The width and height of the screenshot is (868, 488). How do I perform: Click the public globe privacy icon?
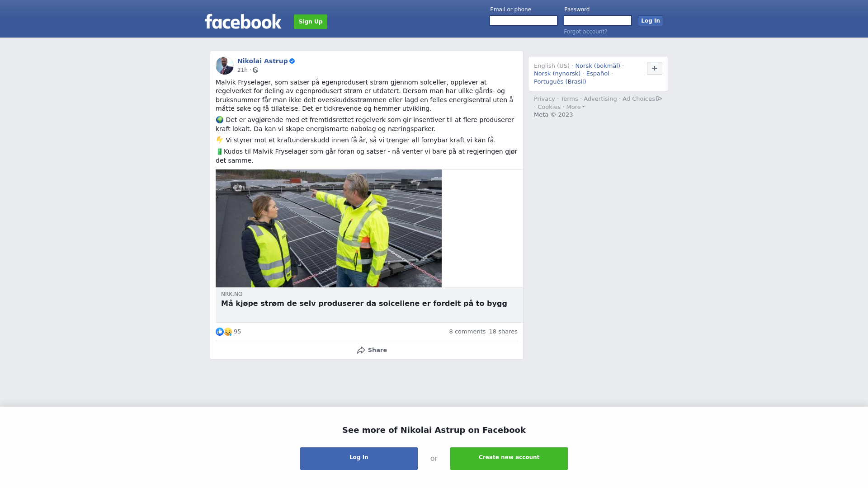tap(255, 70)
